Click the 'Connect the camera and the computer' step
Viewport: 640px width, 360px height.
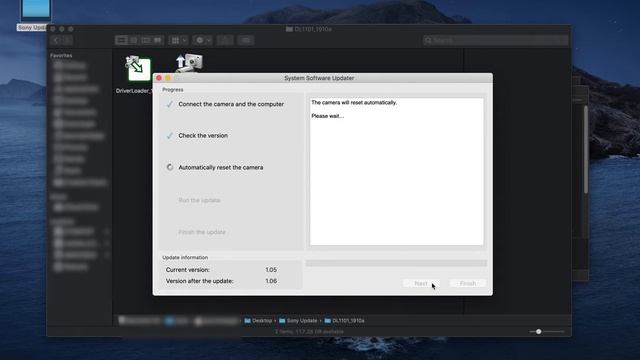(x=231, y=104)
